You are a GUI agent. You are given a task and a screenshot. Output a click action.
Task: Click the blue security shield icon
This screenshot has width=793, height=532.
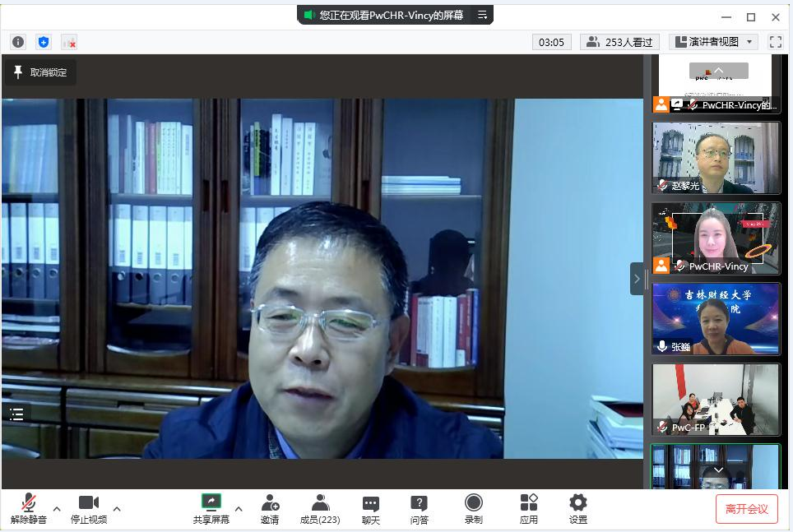(x=44, y=42)
